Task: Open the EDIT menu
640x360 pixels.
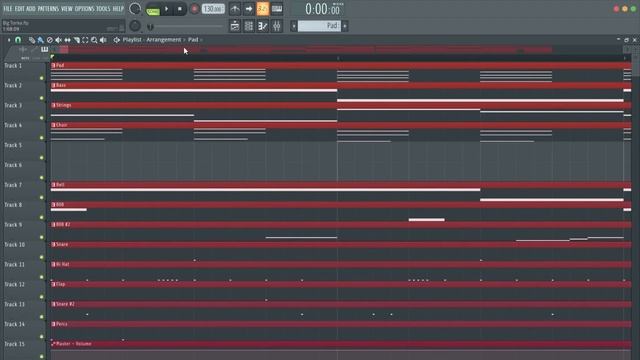Action: (x=20, y=9)
